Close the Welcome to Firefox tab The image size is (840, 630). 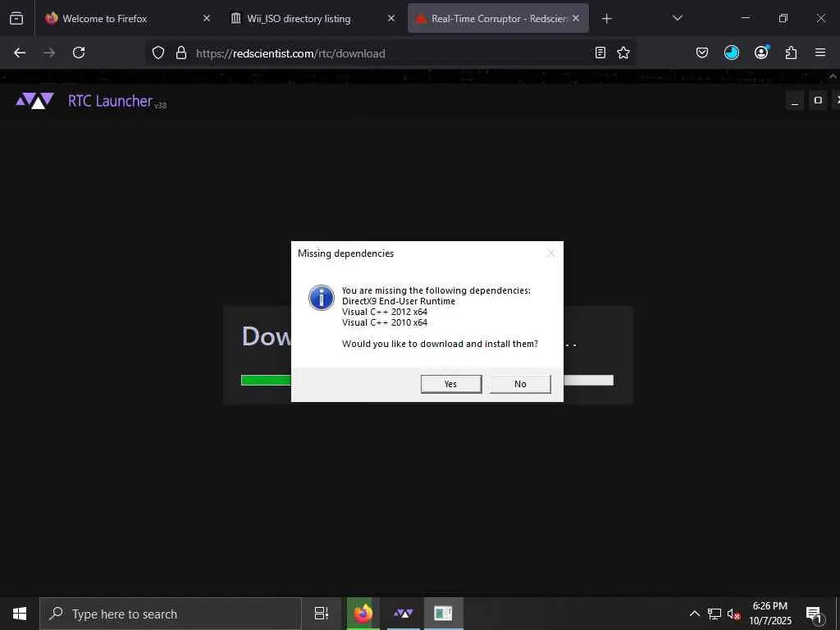[x=207, y=18]
